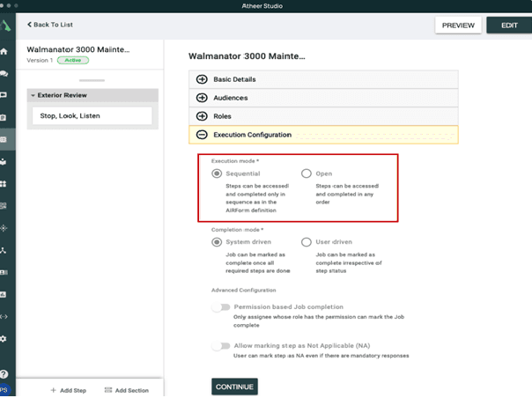
Task: Select System driven completion mode
Action: click(217, 242)
